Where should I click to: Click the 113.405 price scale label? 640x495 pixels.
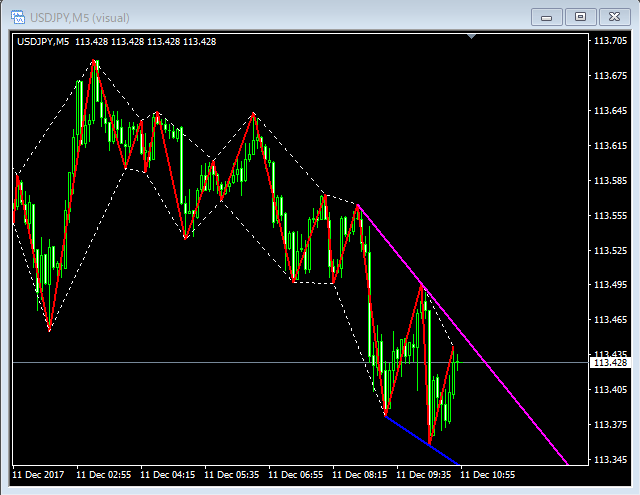[610, 390]
